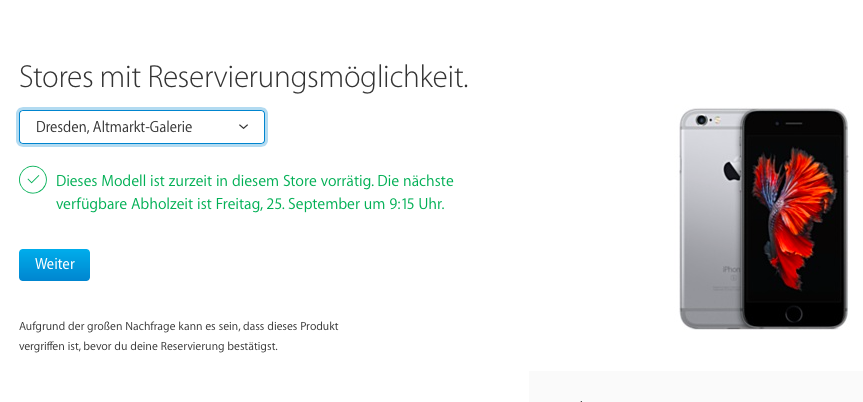863x402 pixels.
Task: Continue with the Weiter button
Action: 54,265
